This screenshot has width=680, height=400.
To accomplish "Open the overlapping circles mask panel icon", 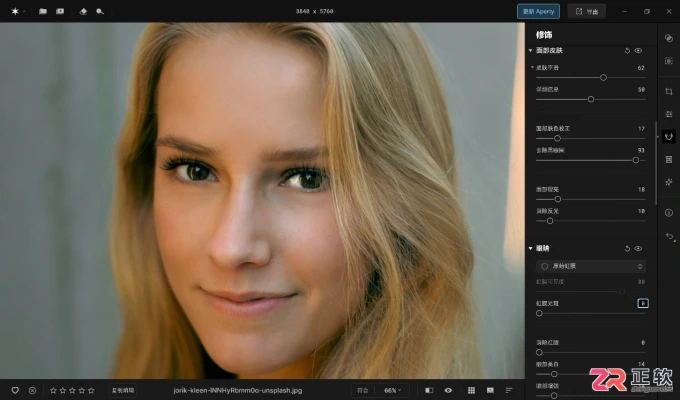I will click(x=669, y=38).
